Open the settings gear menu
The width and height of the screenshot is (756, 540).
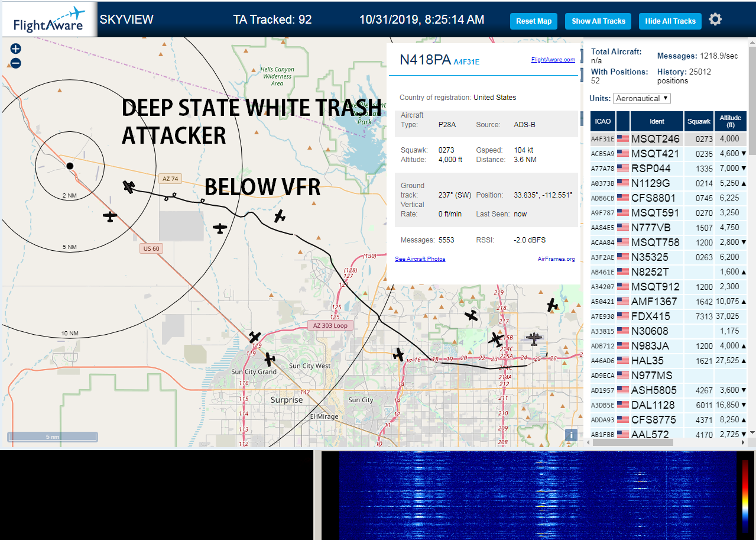coord(715,20)
